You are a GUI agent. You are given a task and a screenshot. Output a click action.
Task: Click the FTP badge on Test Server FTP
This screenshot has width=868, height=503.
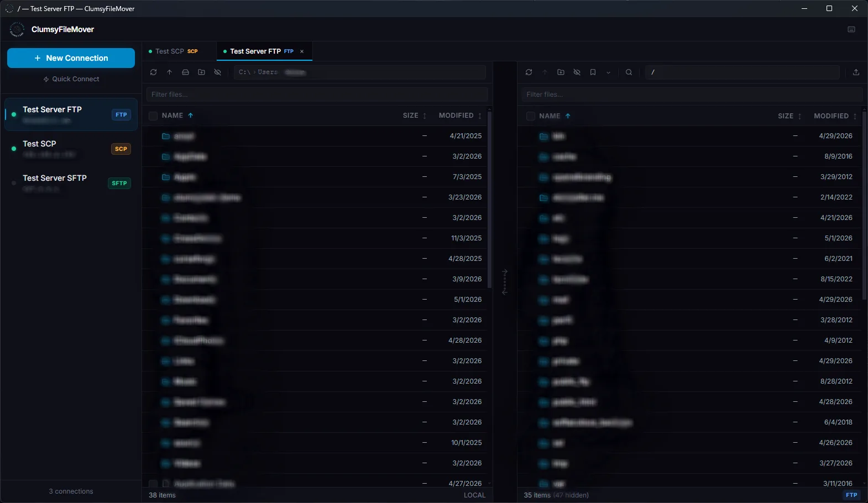coord(121,115)
